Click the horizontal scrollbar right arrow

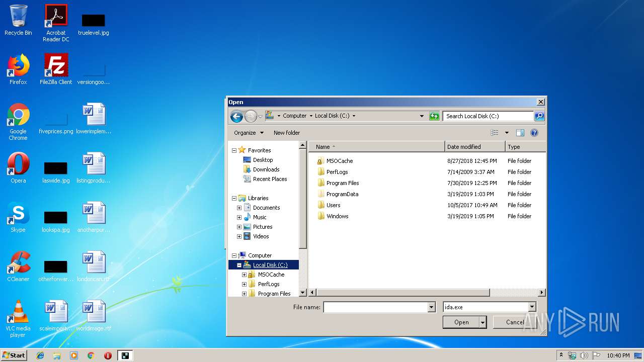tap(542, 292)
